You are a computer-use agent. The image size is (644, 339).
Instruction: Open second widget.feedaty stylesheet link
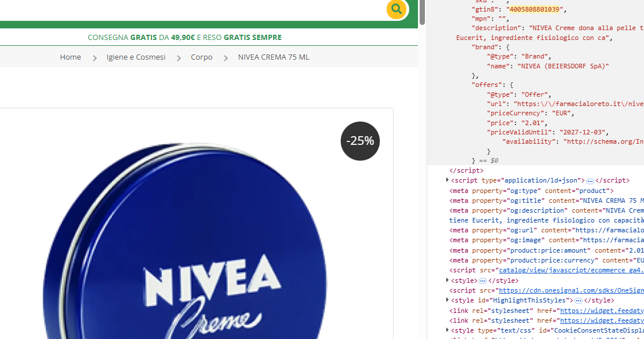tap(602, 320)
